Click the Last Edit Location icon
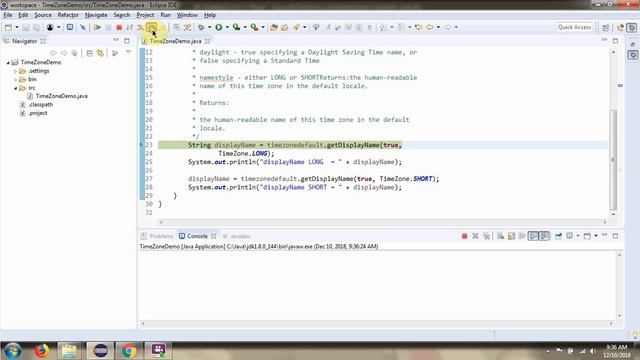This screenshot has width=640, height=360. point(418,27)
